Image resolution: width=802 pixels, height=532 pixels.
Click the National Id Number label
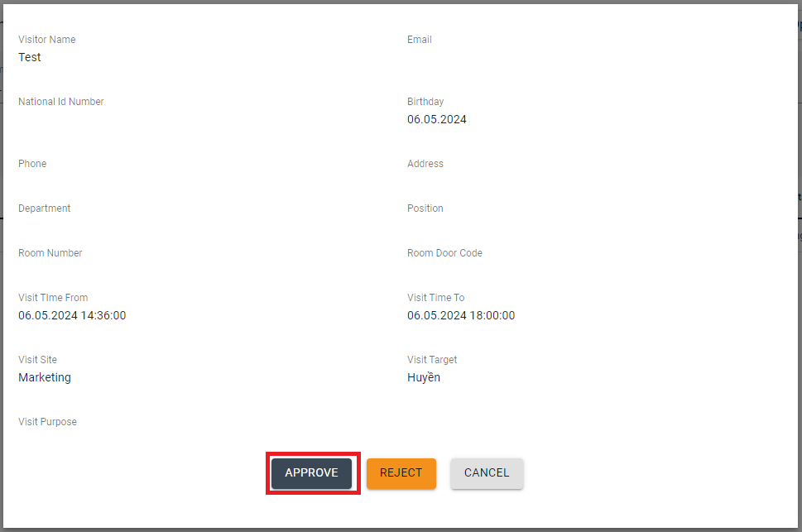click(61, 102)
